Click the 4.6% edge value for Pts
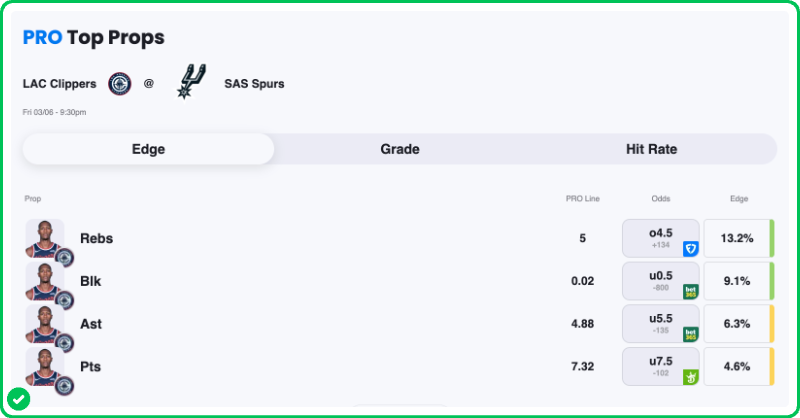This screenshot has width=800, height=418. coord(736,367)
